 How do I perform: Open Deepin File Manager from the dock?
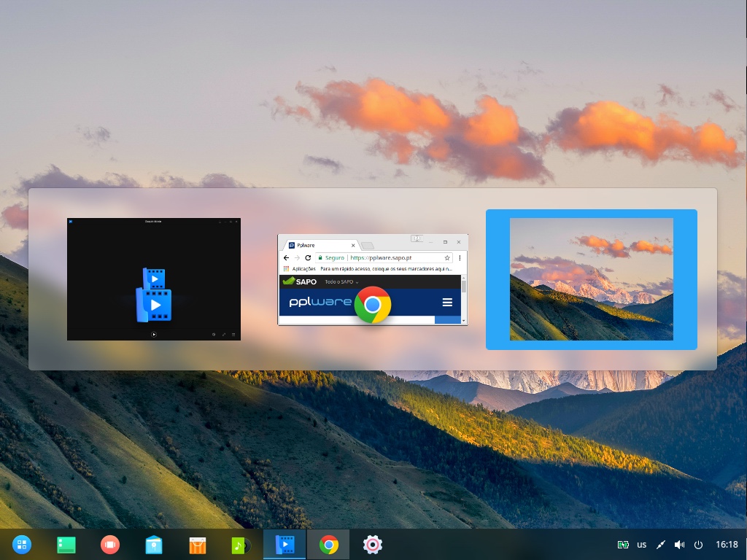154,544
